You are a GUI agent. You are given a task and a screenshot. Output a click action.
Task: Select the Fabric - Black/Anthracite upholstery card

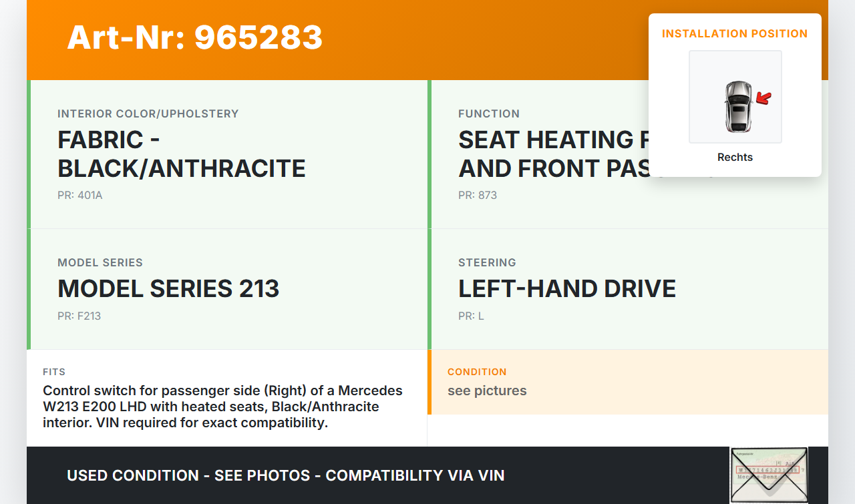(227, 154)
